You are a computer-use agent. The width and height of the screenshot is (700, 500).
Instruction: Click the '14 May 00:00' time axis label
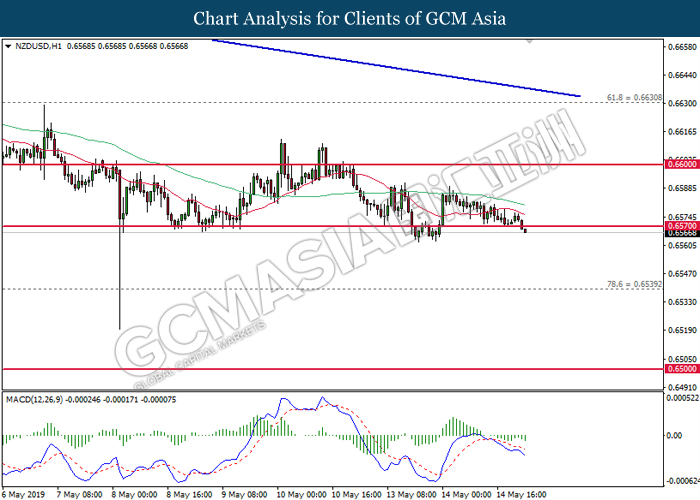click(x=467, y=494)
